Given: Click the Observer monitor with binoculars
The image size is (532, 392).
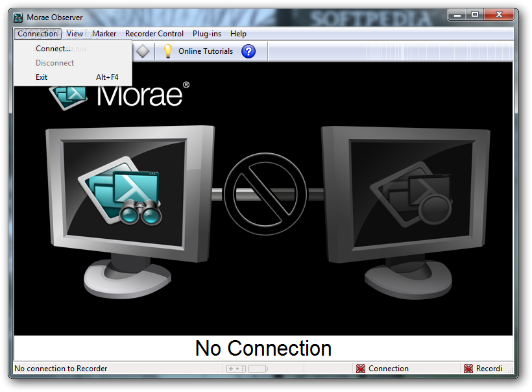Looking at the screenshot, I should (x=130, y=212).
